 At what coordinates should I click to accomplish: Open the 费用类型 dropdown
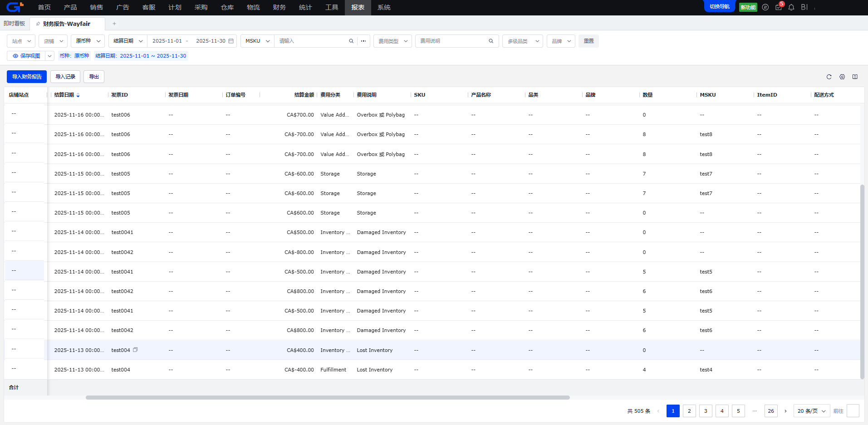point(392,41)
